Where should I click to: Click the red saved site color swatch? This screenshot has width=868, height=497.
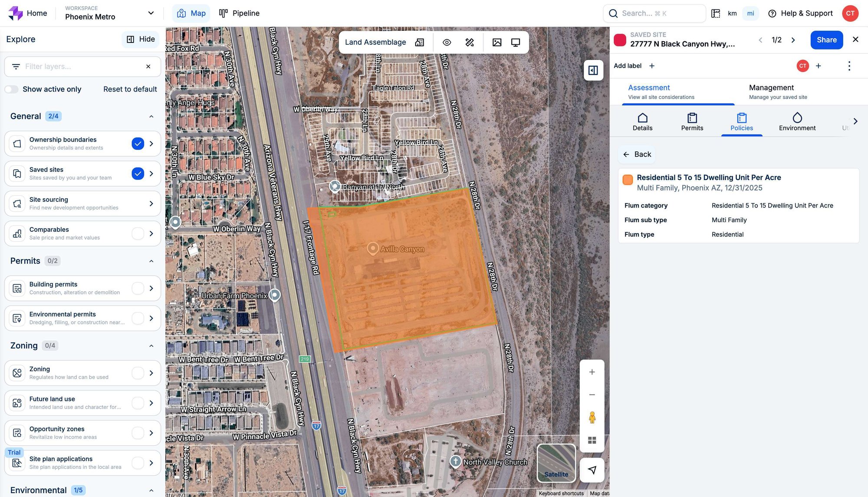point(619,39)
